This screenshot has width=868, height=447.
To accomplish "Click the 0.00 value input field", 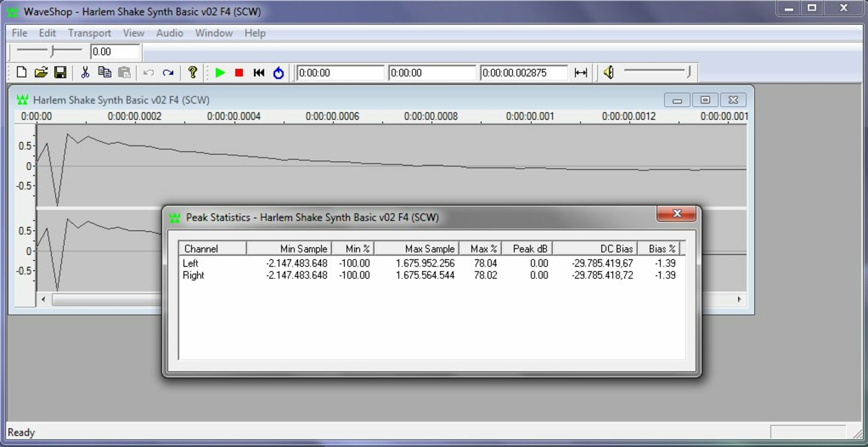I will click(115, 52).
